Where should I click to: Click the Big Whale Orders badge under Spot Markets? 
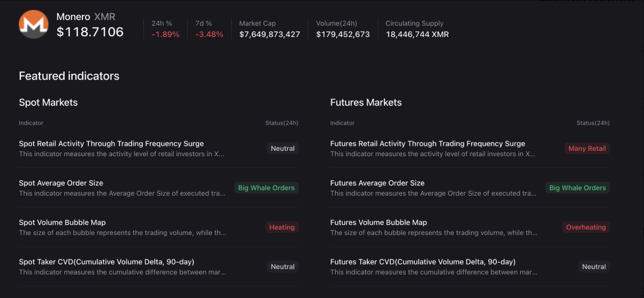tap(266, 188)
